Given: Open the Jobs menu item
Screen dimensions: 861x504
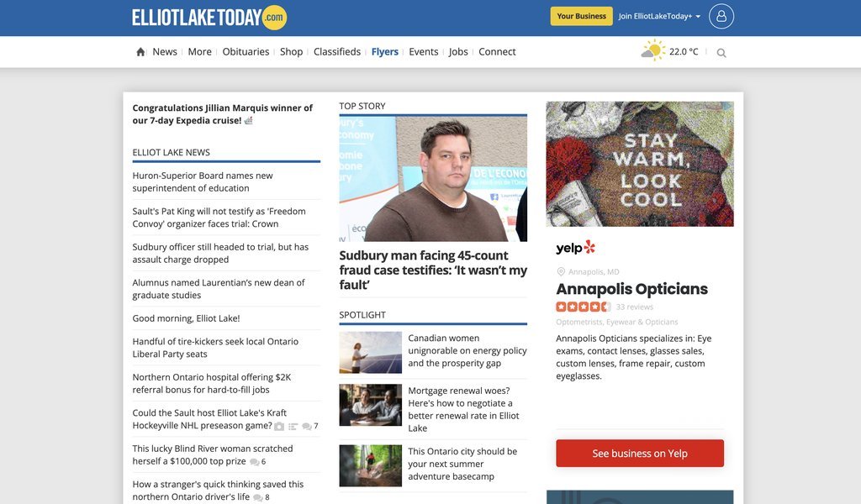Looking at the screenshot, I should coord(458,51).
